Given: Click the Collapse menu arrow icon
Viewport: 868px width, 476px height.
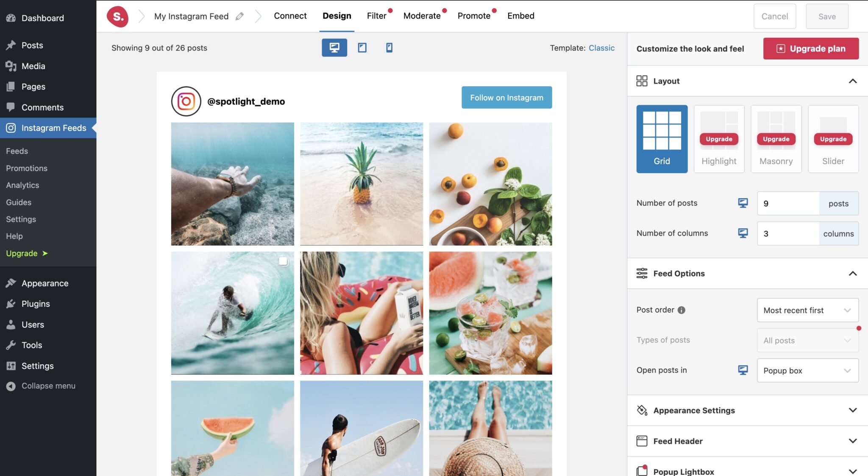Looking at the screenshot, I should point(11,386).
